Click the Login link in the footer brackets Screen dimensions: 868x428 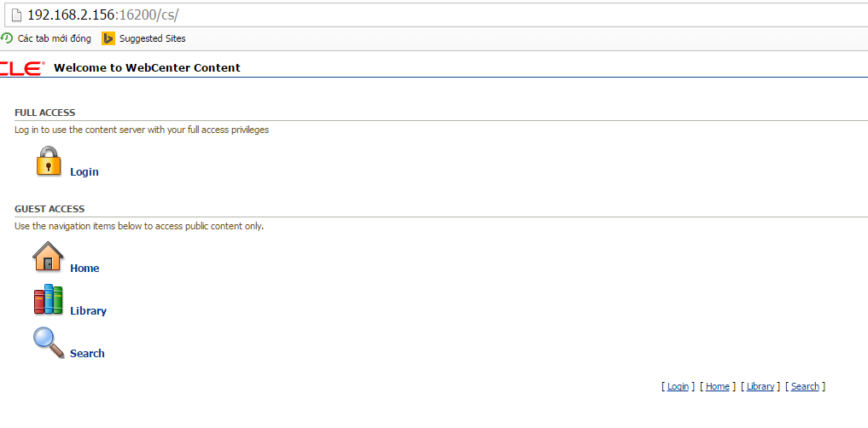click(678, 387)
